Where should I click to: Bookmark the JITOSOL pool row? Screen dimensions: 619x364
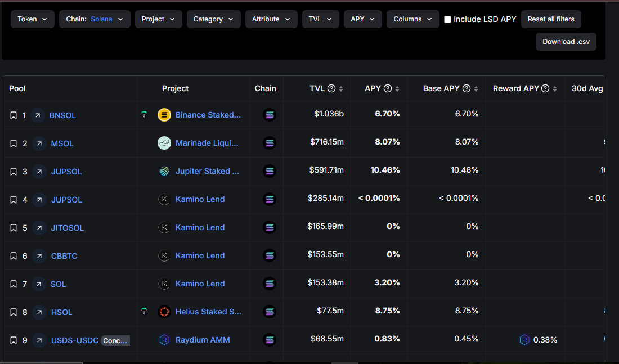tap(14, 228)
